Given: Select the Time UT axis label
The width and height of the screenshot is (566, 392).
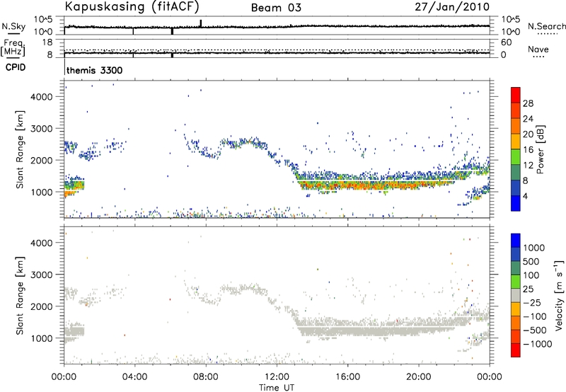Looking at the screenshot, I should pos(277,388).
